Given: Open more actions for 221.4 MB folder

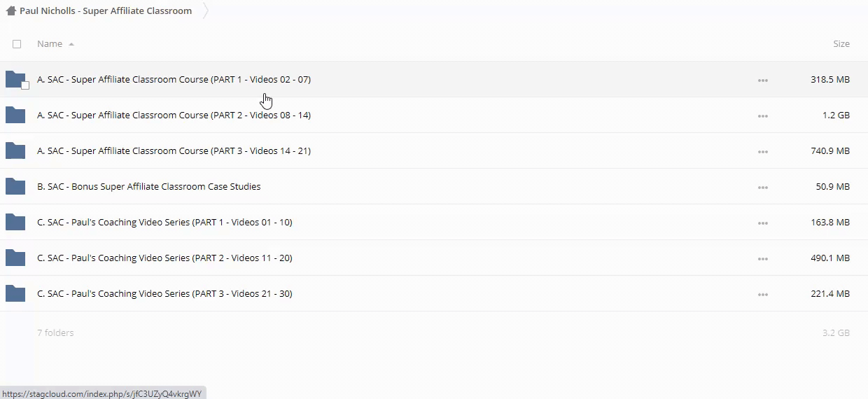Looking at the screenshot, I should pos(762,295).
